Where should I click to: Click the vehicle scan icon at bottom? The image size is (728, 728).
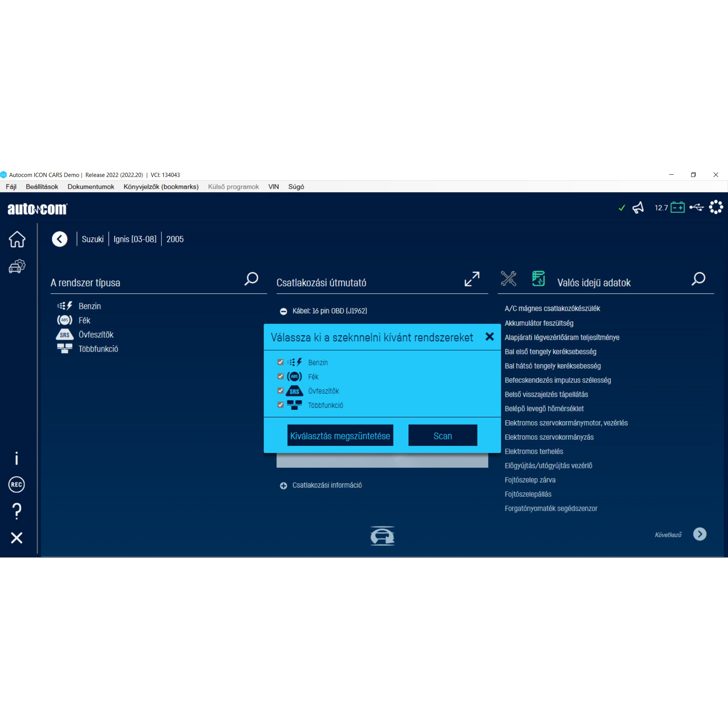[382, 536]
